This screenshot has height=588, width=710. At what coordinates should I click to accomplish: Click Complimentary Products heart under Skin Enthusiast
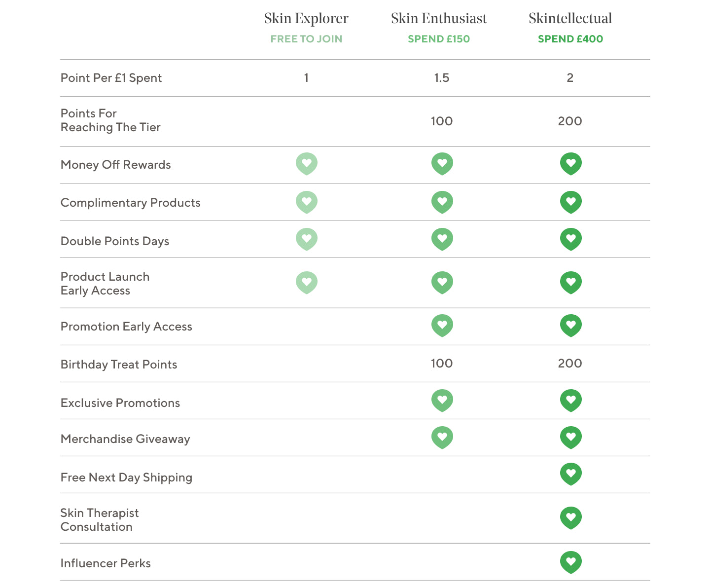pyautogui.click(x=442, y=202)
